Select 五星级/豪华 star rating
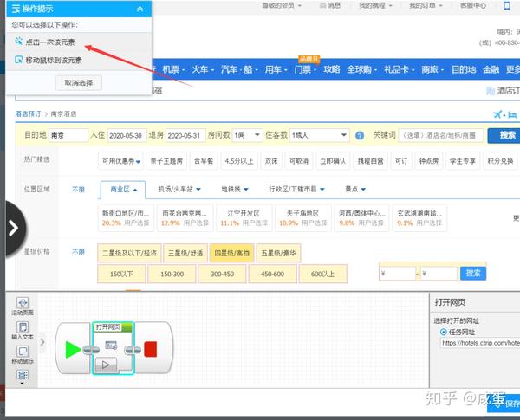Viewport: 520px width, 420px height. pos(278,253)
